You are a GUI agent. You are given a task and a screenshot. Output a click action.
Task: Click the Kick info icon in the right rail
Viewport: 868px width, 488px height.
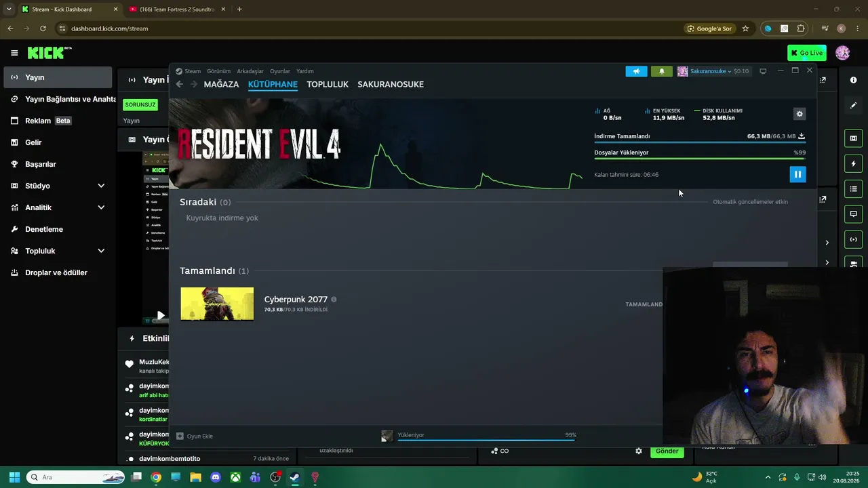(853, 80)
